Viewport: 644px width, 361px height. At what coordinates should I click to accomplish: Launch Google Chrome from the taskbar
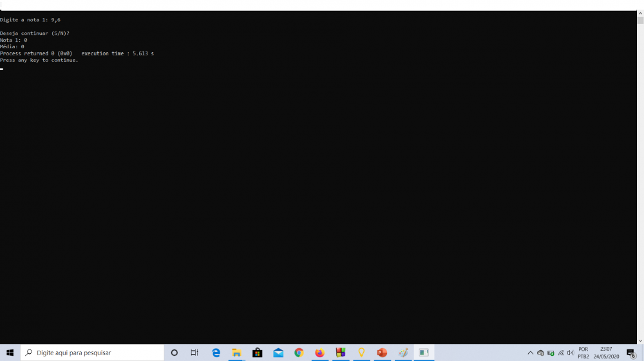pos(299,353)
